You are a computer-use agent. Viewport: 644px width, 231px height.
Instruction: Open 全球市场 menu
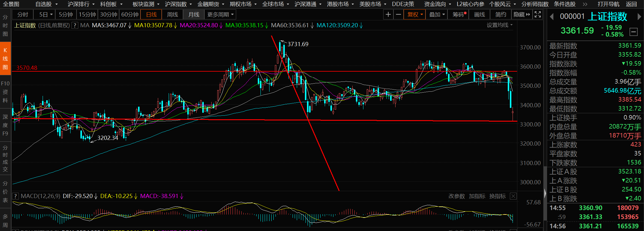[x=275, y=4]
